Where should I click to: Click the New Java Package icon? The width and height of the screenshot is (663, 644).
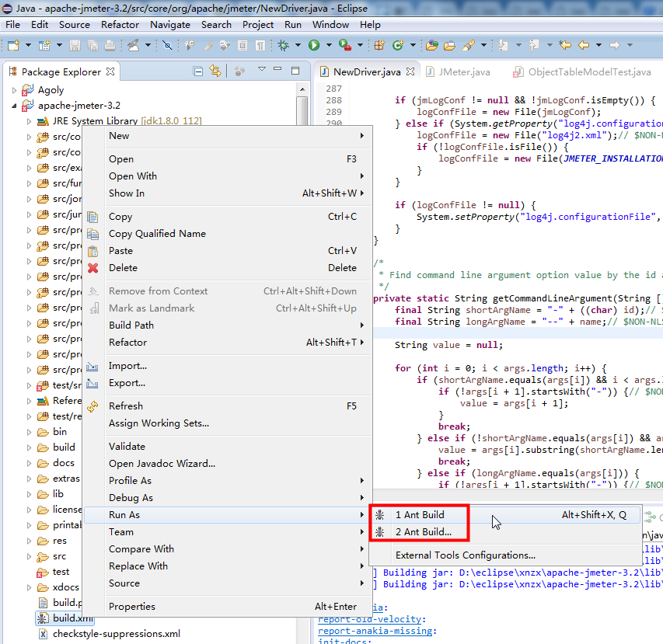(379, 45)
